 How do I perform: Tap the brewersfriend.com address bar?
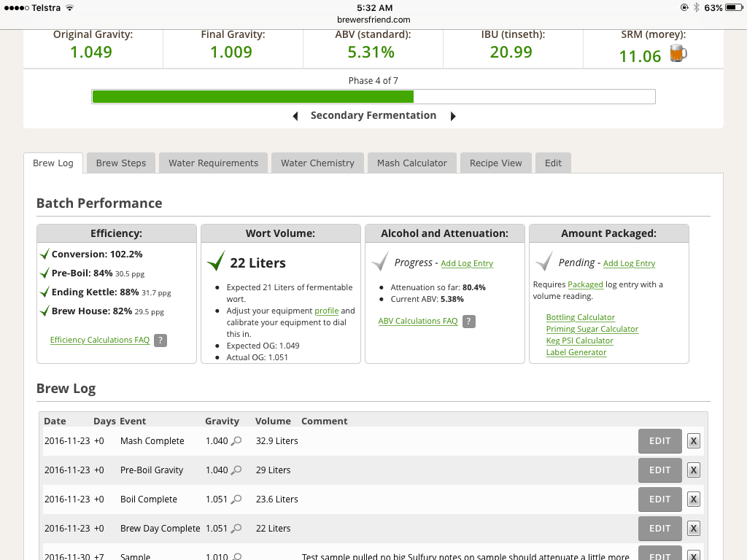point(373,20)
